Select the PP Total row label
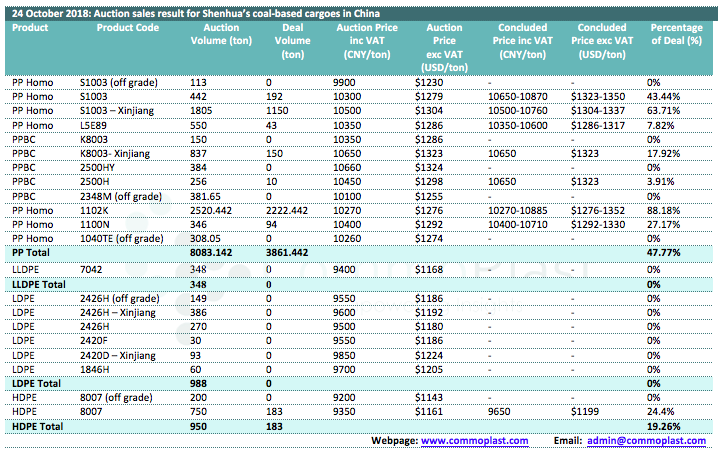The width and height of the screenshot is (718, 458). click(x=34, y=254)
